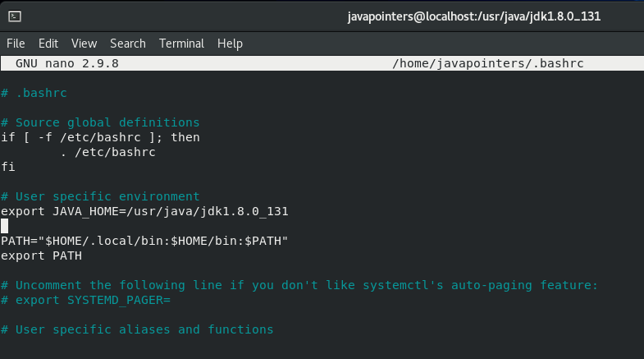Click the terminal icon in the title bar

point(16,16)
